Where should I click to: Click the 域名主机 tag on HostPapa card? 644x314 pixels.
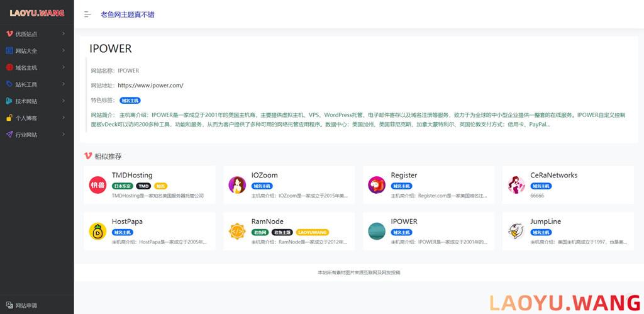tap(123, 233)
